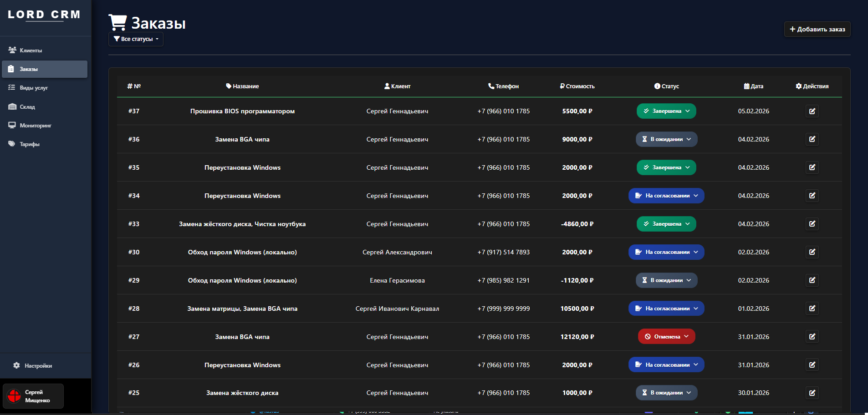The height and width of the screenshot is (415, 868).
Task: Change На согласовании status for order #30
Action: [x=666, y=252]
